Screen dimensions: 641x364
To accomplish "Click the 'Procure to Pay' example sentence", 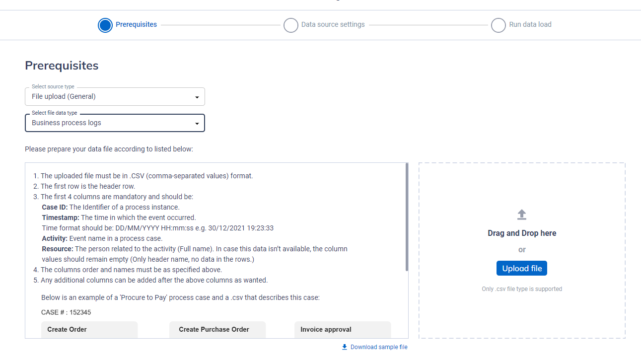I will (x=180, y=298).
